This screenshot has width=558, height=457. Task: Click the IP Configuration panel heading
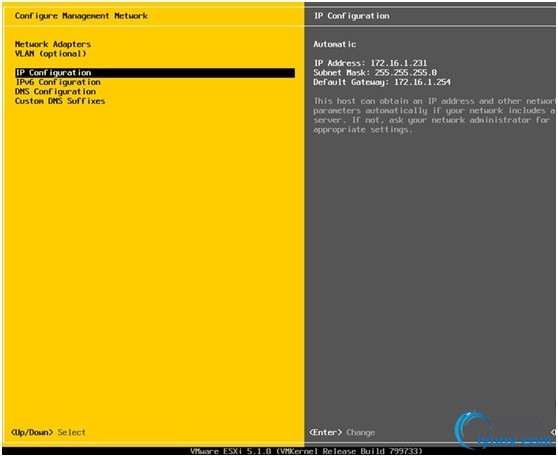tap(351, 16)
